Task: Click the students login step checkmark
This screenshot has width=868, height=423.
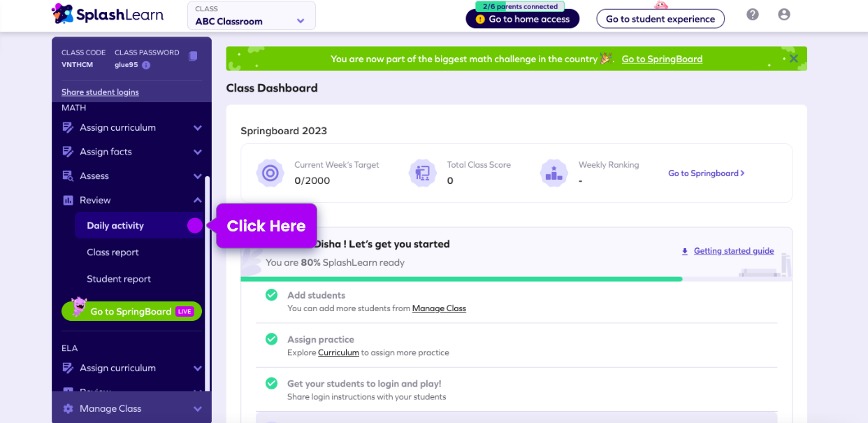Action: coord(271,383)
